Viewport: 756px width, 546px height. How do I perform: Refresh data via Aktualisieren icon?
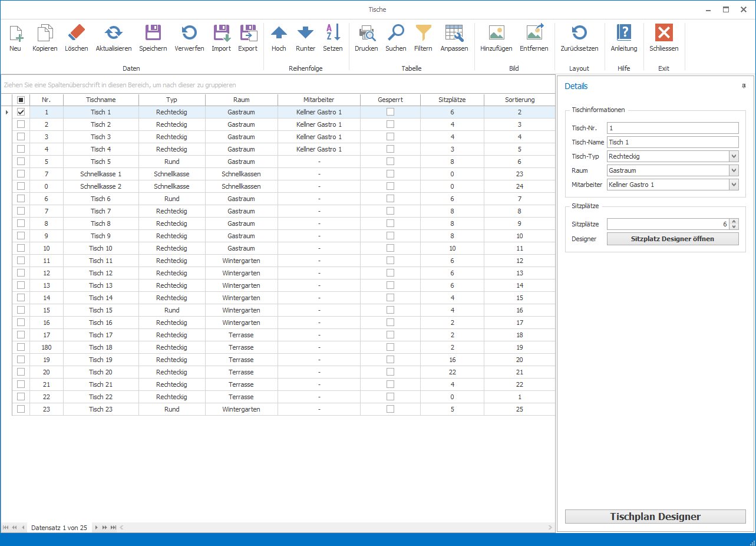[x=114, y=34]
